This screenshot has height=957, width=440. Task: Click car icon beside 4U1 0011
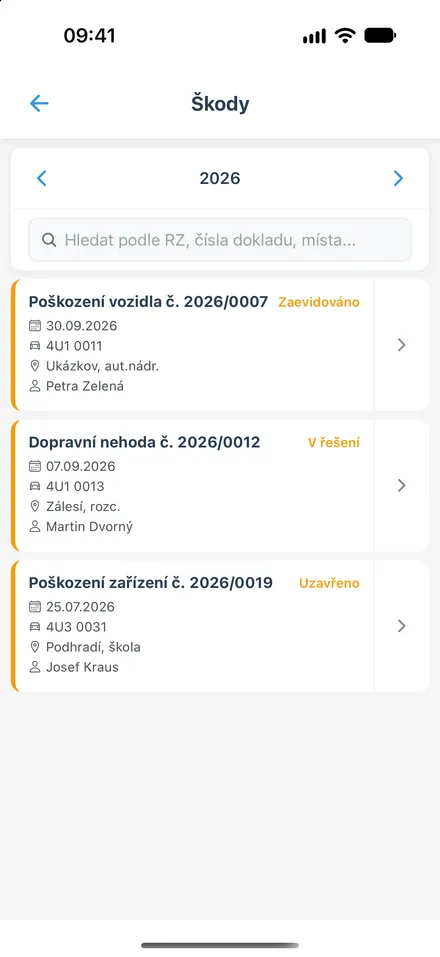tap(35, 346)
